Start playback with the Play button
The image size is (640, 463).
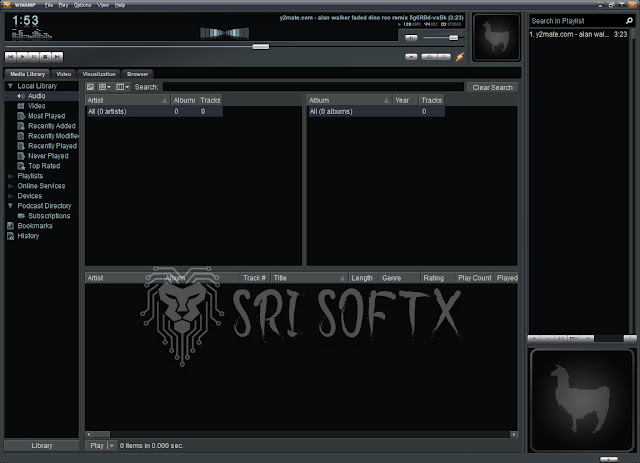22,57
